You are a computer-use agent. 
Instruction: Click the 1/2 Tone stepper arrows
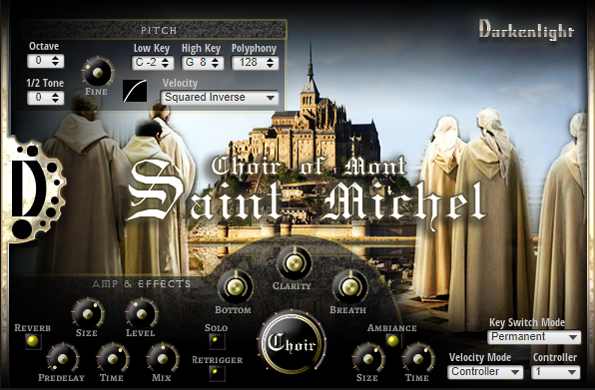coord(55,98)
